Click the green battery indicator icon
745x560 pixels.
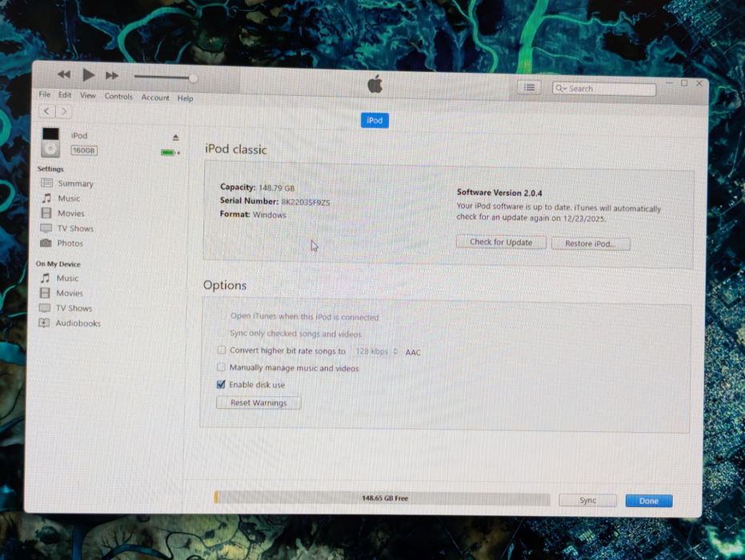170,153
